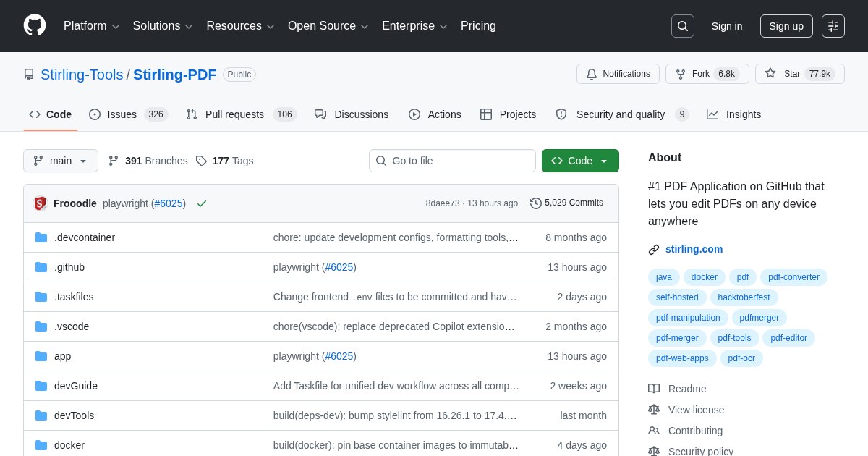Click the Pricing link in header
This screenshot has height=456, width=868.
(x=478, y=26)
